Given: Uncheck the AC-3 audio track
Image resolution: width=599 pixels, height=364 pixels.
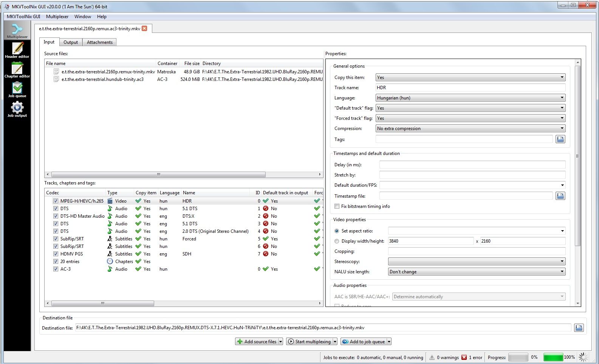Looking at the screenshot, I should [x=56, y=269].
